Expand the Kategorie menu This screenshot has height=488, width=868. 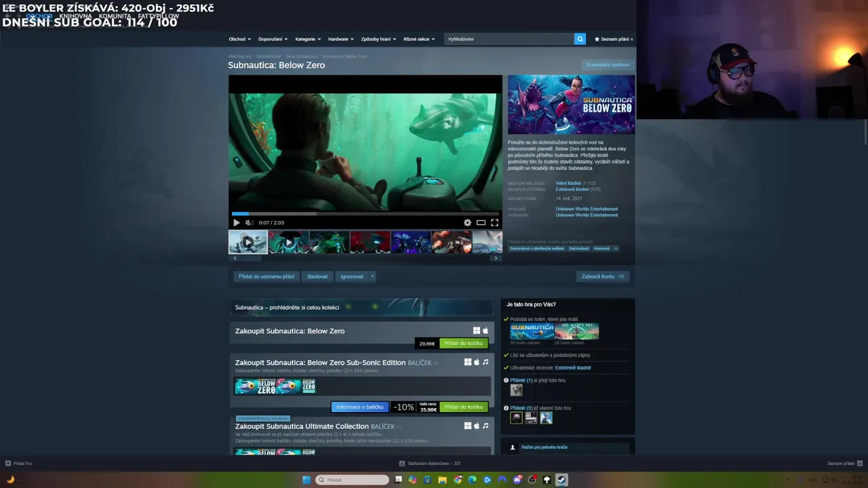[x=308, y=39]
